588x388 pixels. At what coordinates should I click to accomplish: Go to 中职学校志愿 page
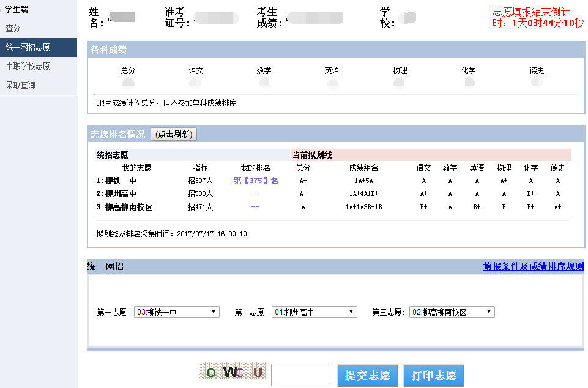28,66
